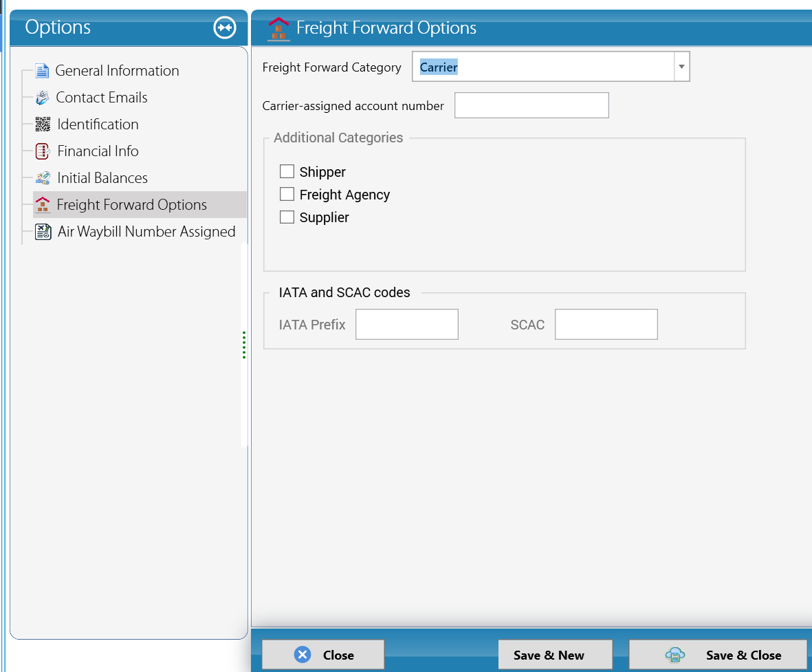Click the cloud save icon on Save & Close
812x672 pixels.
(x=674, y=655)
